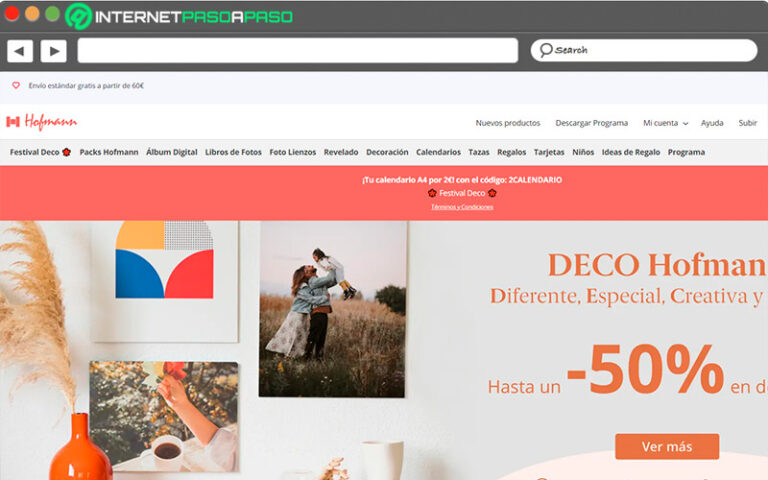Click the Ver más button
This screenshot has width=768, height=480.
667,447
